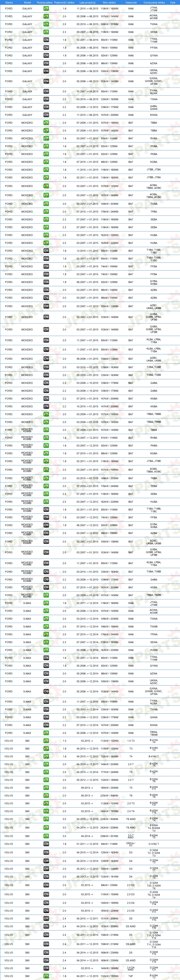Click PB fuel icon in Volvo S60 1.5 T3 row

(46, 741)
